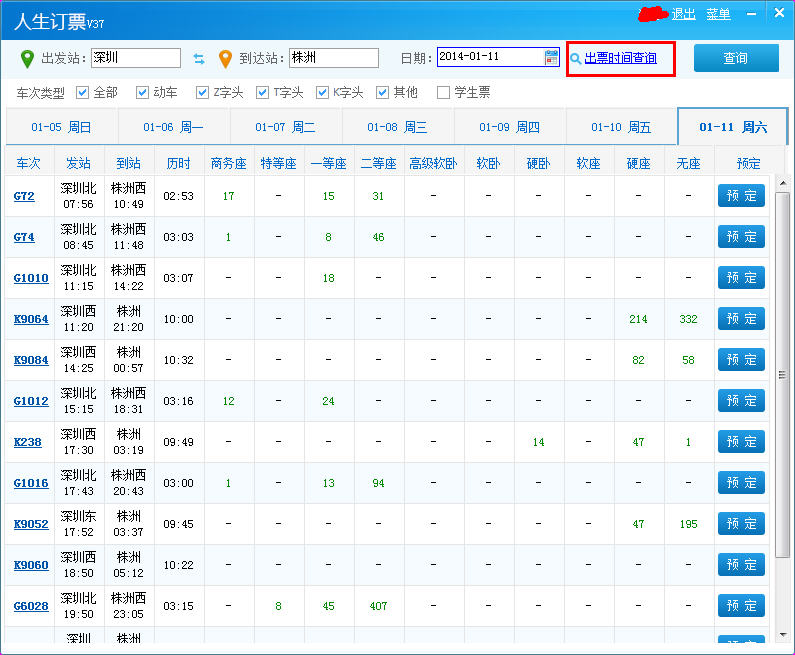Switch to the 01-08 周三 date tab
This screenshot has width=795, height=655.
[x=398, y=127]
